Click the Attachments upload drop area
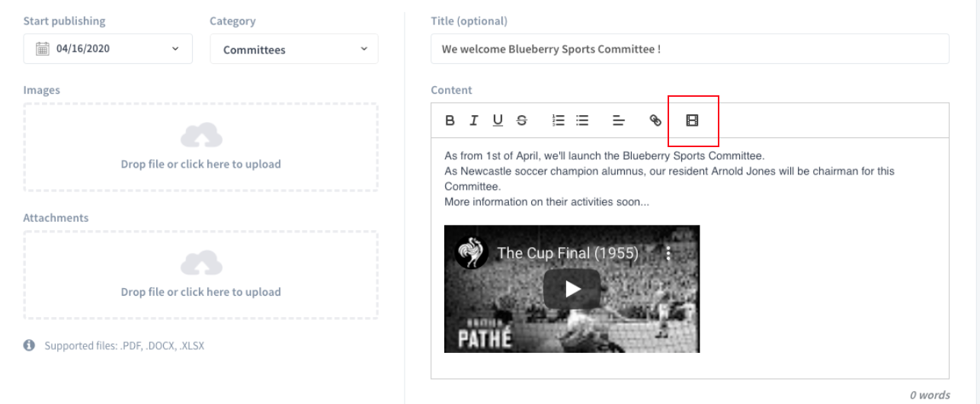980x404 pixels. click(201, 275)
